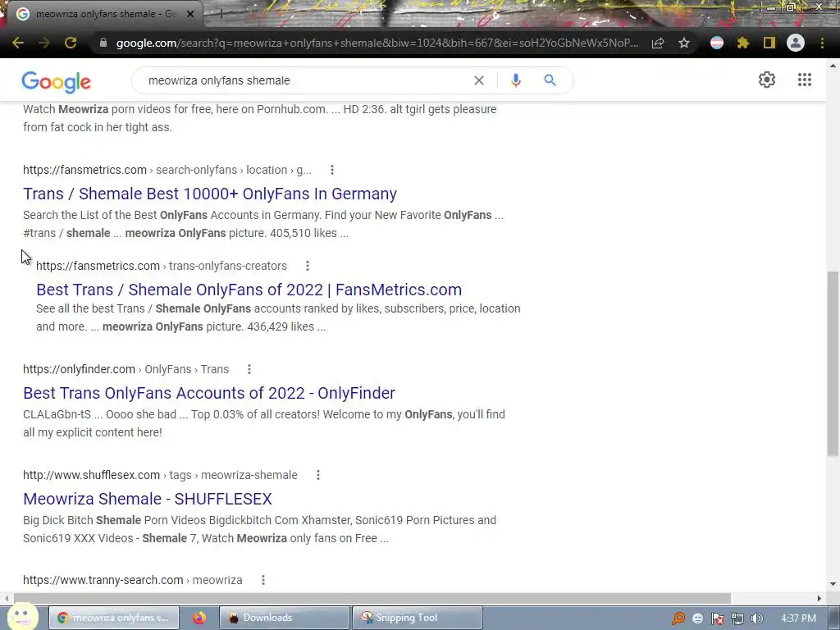Image resolution: width=840 pixels, height=630 pixels.
Task: Click the vertical scrollbar thumb
Action: click(833, 363)
